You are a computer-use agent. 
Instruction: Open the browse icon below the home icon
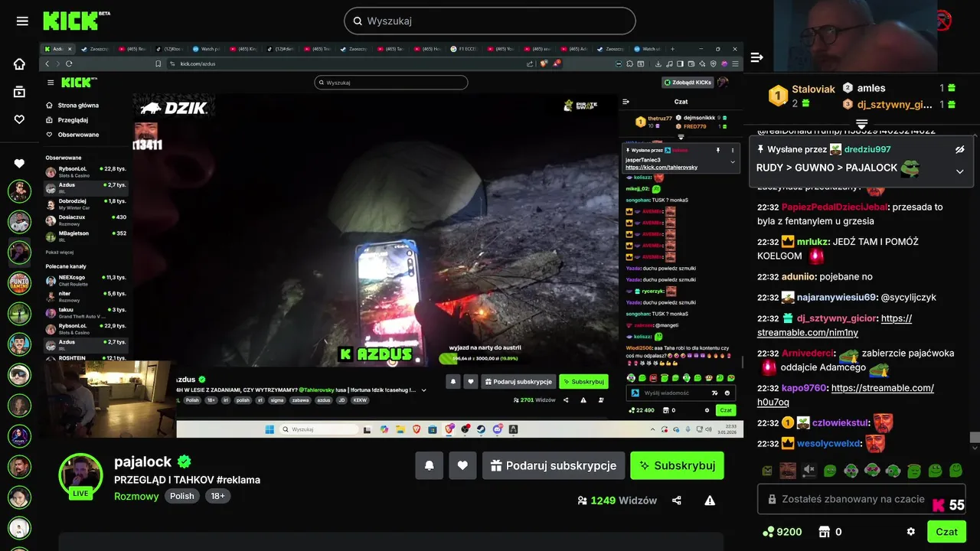(x=20, y=92)
